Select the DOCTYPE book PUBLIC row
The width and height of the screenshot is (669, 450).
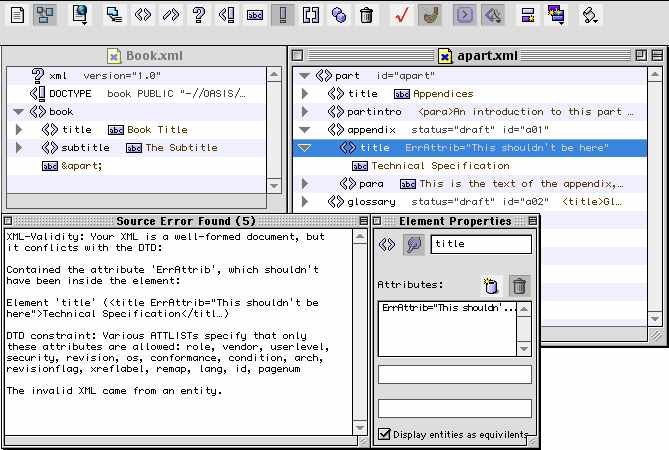coord(137,94)
